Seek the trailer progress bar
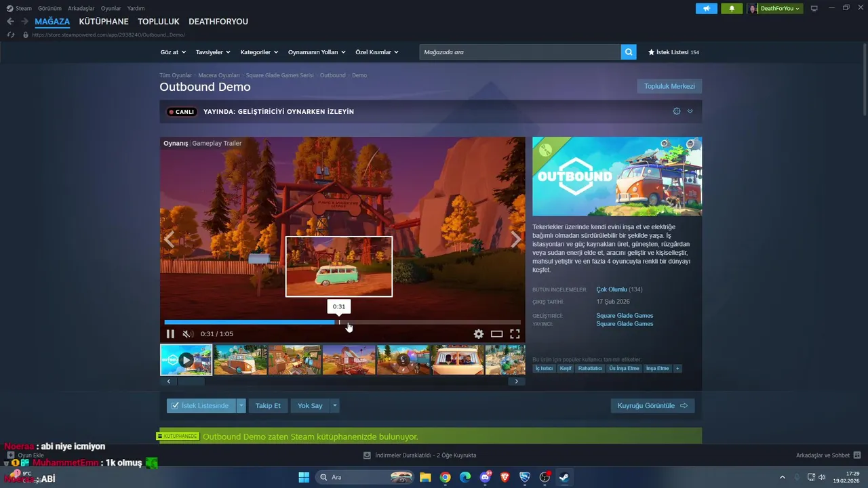The width and height of the screenshot is (868, 488). coord(342,322)
